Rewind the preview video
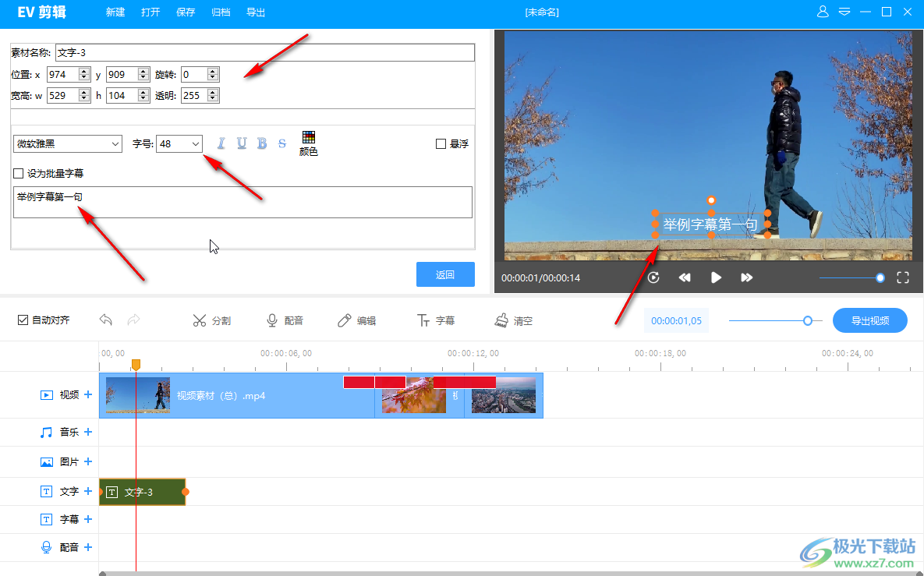 coord(684,277)
